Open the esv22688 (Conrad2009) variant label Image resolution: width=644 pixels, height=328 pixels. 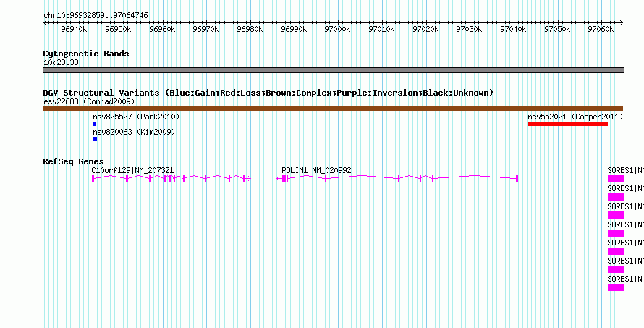click(89, 101)
